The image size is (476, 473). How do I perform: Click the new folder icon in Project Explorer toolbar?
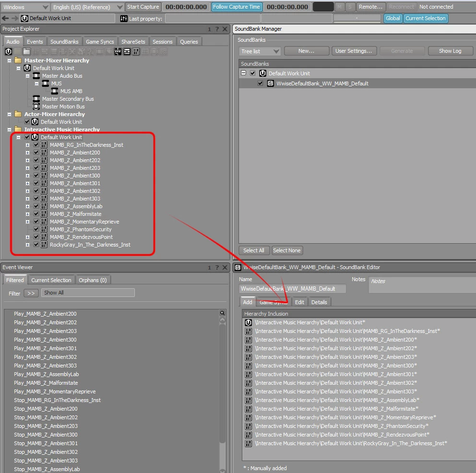27,51
